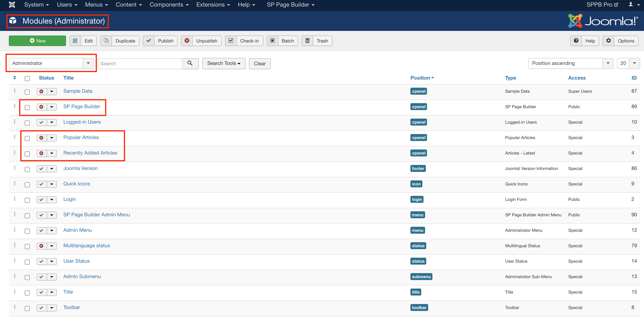Click the Joomla logo icon in the top menu

[x=12, y=5]
